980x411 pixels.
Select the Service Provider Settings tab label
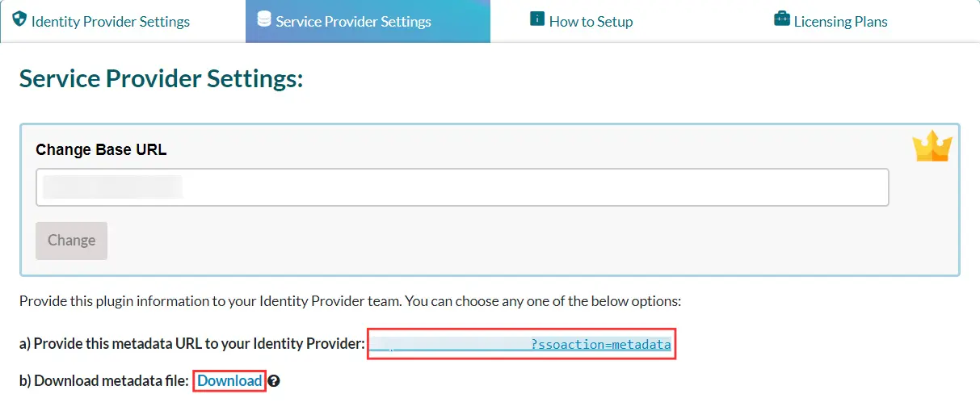tap(353, 22)
